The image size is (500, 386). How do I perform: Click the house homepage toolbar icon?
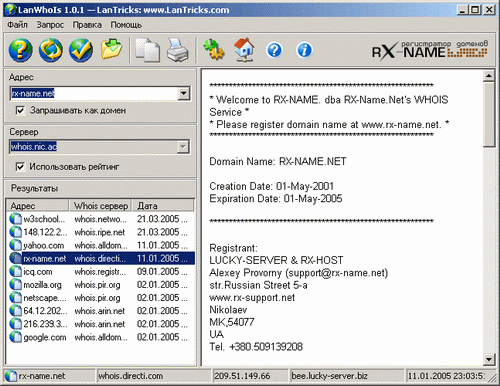(x=244, y=50)
